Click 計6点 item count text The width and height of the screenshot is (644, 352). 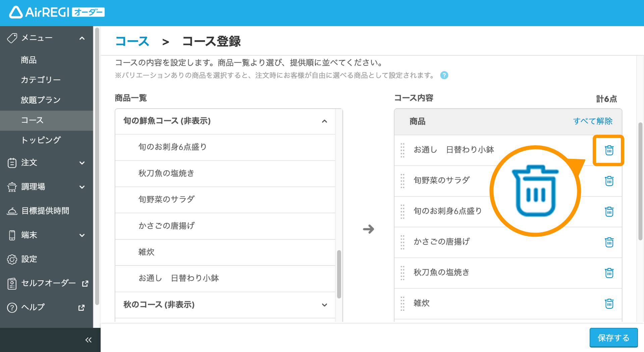606,99
